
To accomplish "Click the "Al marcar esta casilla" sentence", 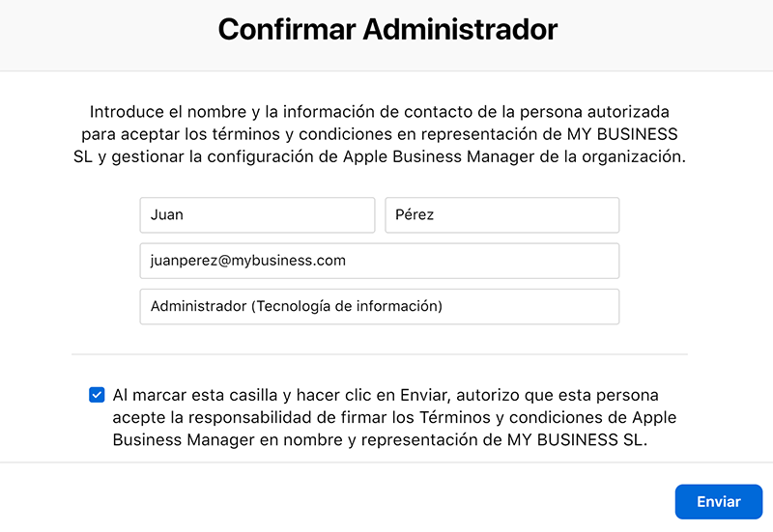I will coord(394,417).
